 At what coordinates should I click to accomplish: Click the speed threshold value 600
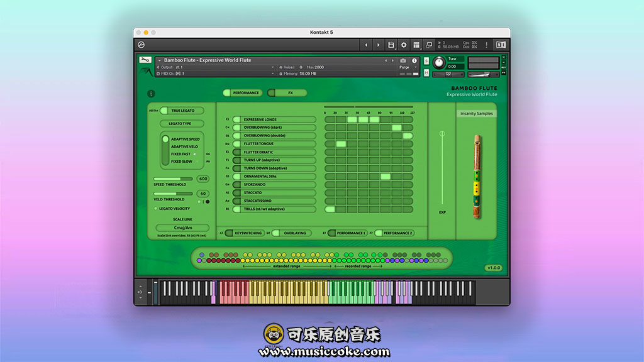click(x=203, y=179)
